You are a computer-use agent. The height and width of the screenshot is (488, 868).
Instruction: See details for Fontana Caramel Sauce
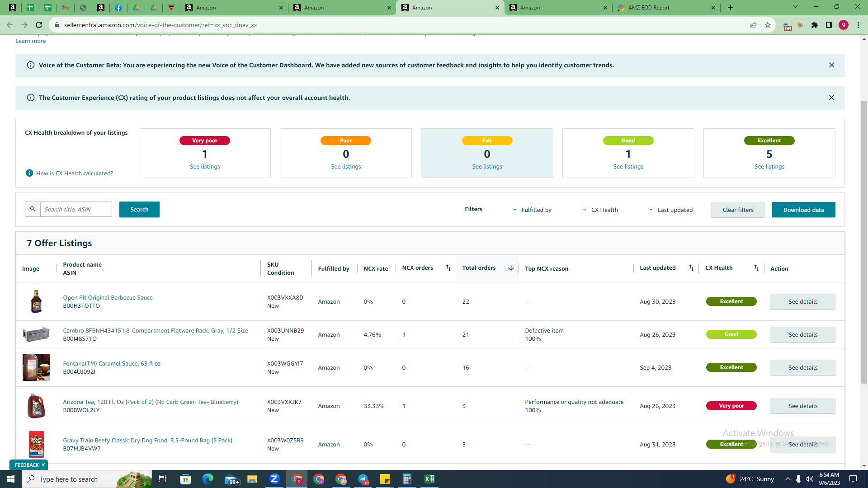coord(803,367)
